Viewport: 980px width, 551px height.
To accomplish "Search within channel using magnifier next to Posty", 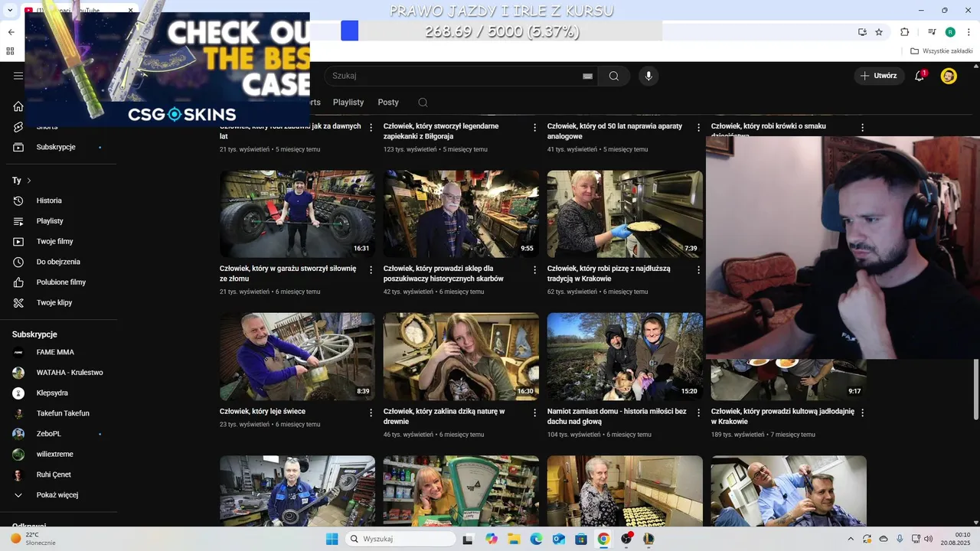I will [x=423, y=103].
